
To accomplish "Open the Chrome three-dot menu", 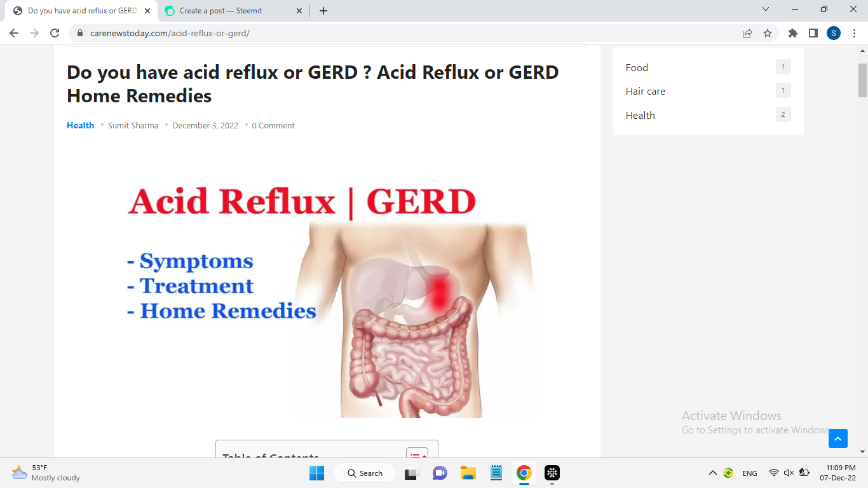I will click(854, 33).
